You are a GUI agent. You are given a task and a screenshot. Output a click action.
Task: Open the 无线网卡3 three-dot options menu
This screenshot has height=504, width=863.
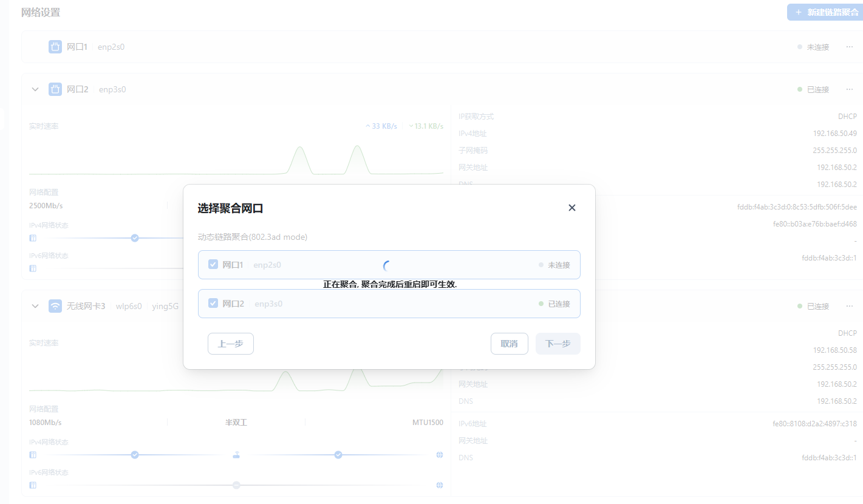click(849, 306)
